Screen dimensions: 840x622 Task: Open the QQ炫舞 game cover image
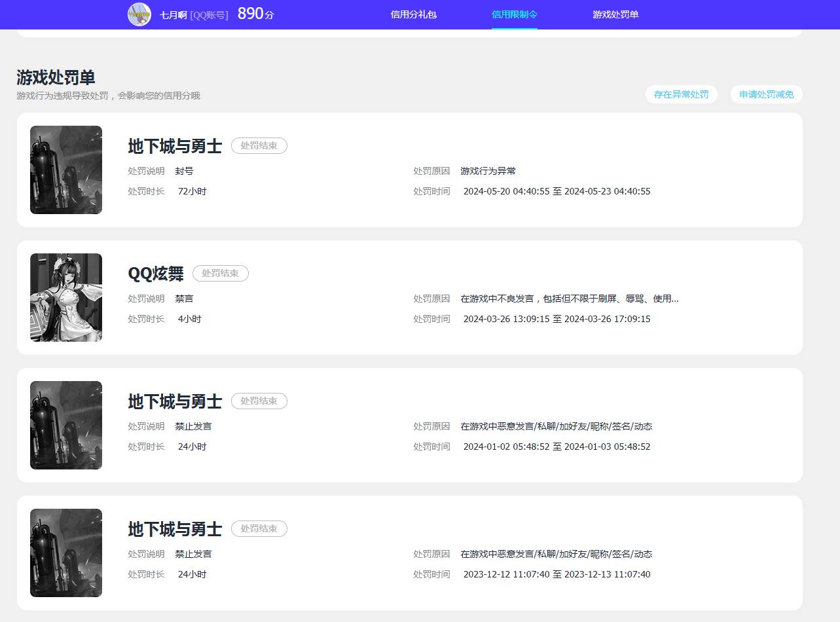[x=66, y=298]
